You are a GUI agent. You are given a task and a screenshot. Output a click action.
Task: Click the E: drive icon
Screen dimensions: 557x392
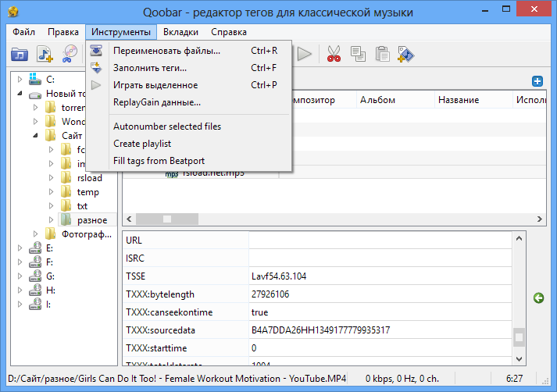(35, 248)
